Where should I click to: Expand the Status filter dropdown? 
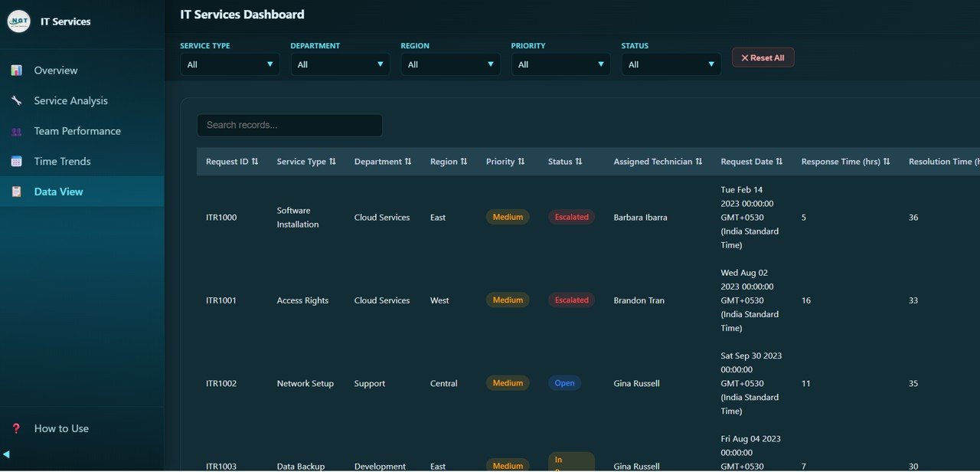[x=671, y=64]
